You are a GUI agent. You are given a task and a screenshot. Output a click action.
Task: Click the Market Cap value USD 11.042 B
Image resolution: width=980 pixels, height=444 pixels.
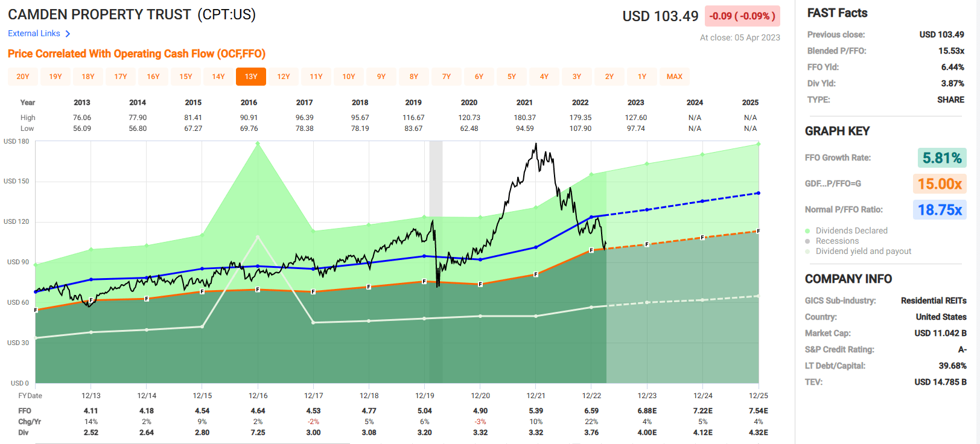coord(940,333)
